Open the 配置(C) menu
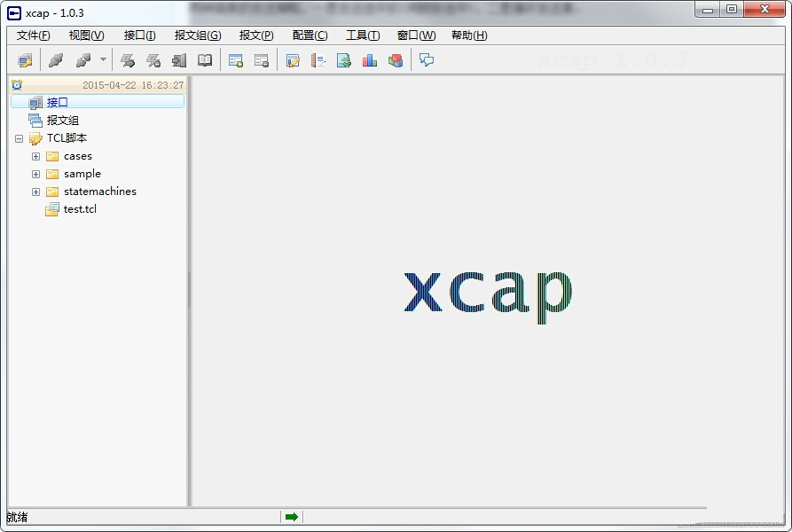The height and width of the screenshot is (532, 792). point(309,35)
